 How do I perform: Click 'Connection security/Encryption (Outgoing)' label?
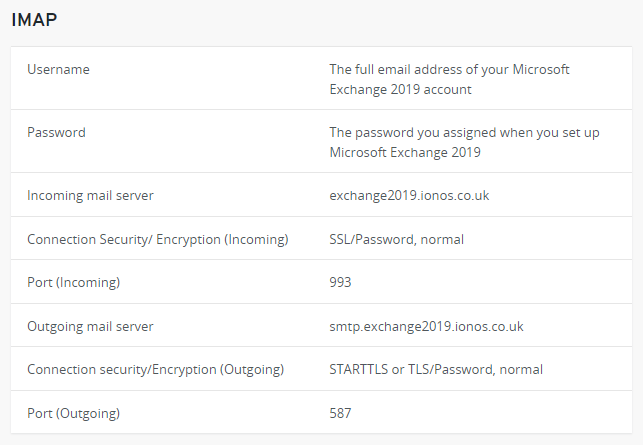click(x=155, y=370)
